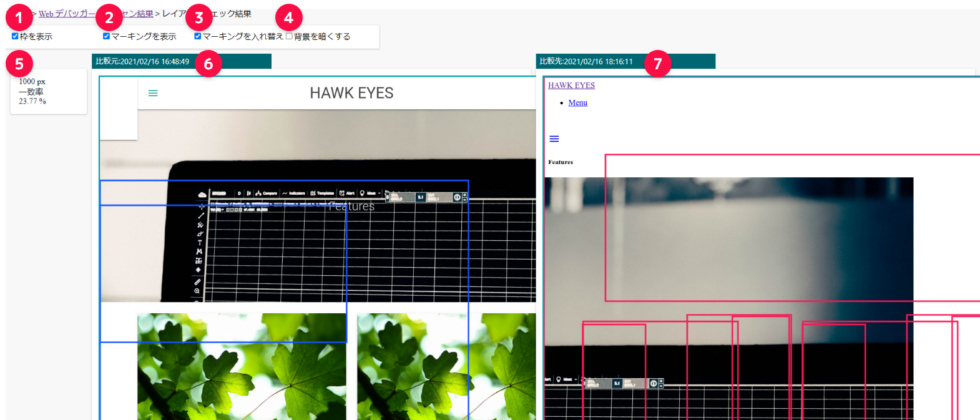Enable the 背景を暗くする checkbox
Screen dimensions: 980x420
point(289,36)
